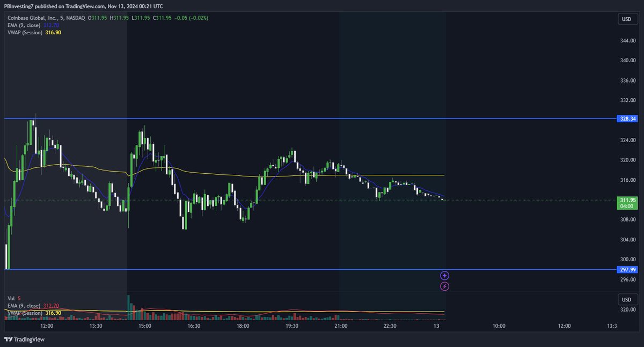This screenshot has width=644, height=347.
Task: Click the 320.00 label on main price axis
Action: click(627, 160)
